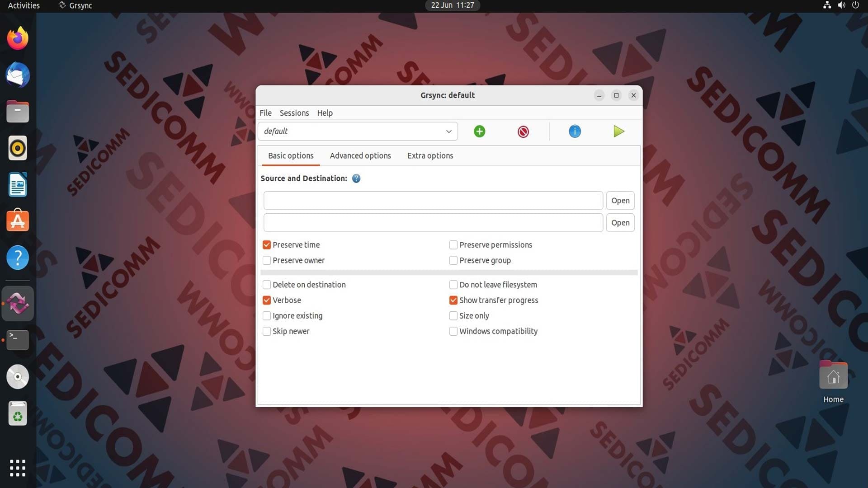Open Rhythmbox from the dock
The image size is (868, 488).
(x=18, y=148)
